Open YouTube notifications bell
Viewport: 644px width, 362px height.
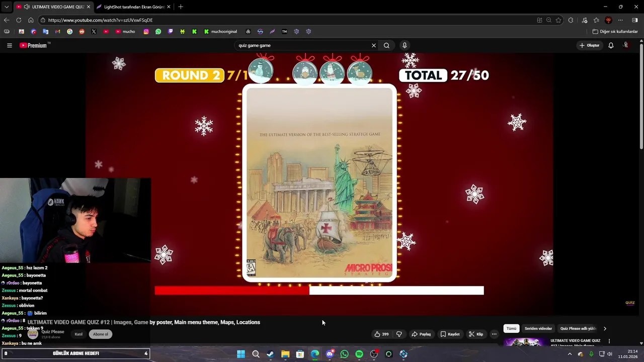pyautogui.click(x=611, y=45)
